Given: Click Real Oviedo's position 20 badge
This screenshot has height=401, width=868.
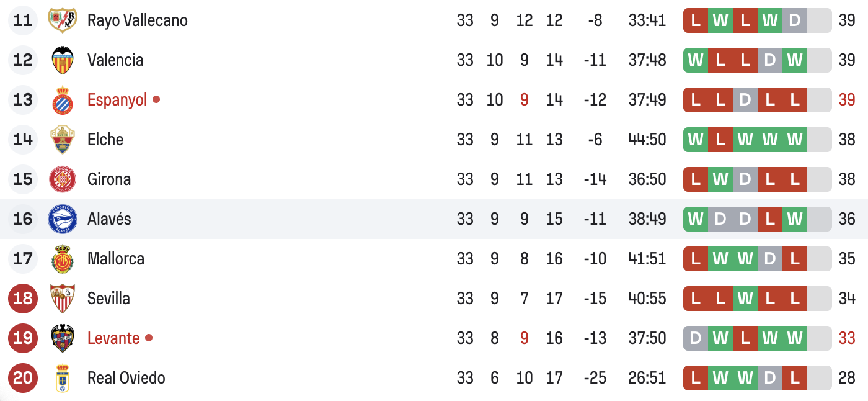Looking at the screenshot, I should click(23, 378).
